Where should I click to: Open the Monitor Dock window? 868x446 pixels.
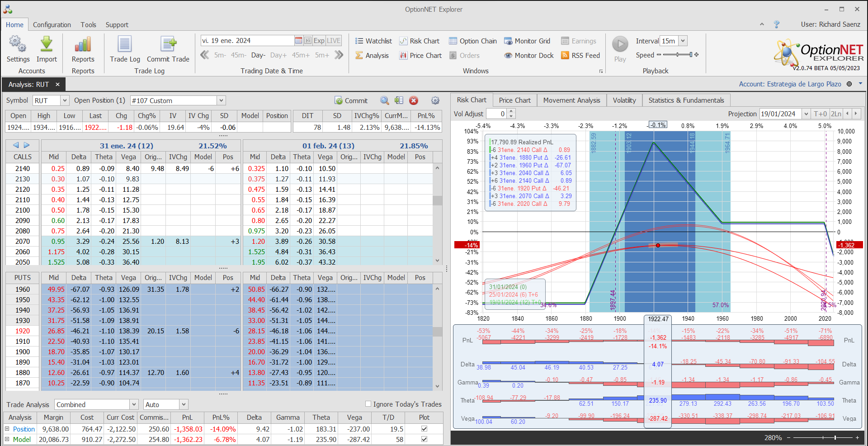529,56
